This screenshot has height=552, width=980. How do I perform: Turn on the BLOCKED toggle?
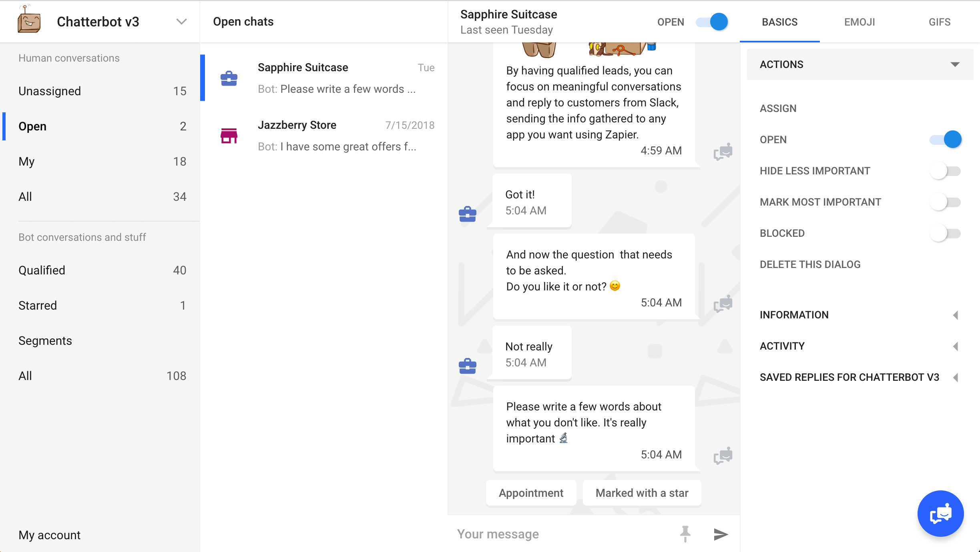pos(944,233)
